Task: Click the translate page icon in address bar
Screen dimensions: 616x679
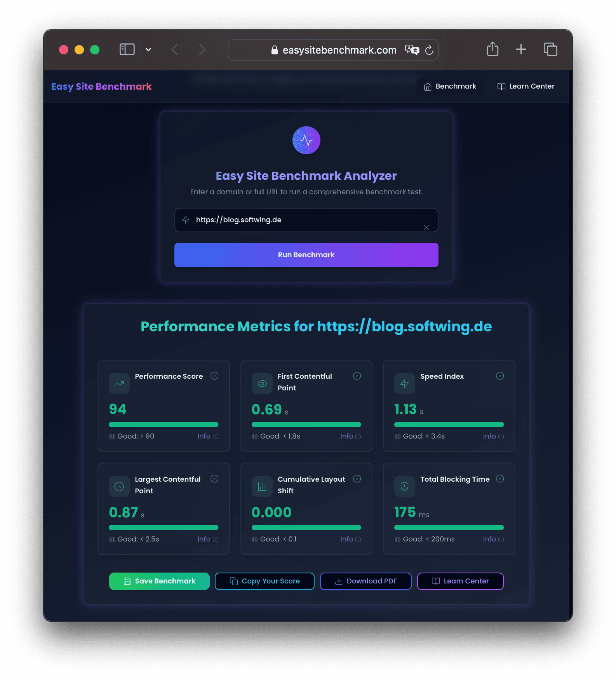Action: [x=412, y=50]
